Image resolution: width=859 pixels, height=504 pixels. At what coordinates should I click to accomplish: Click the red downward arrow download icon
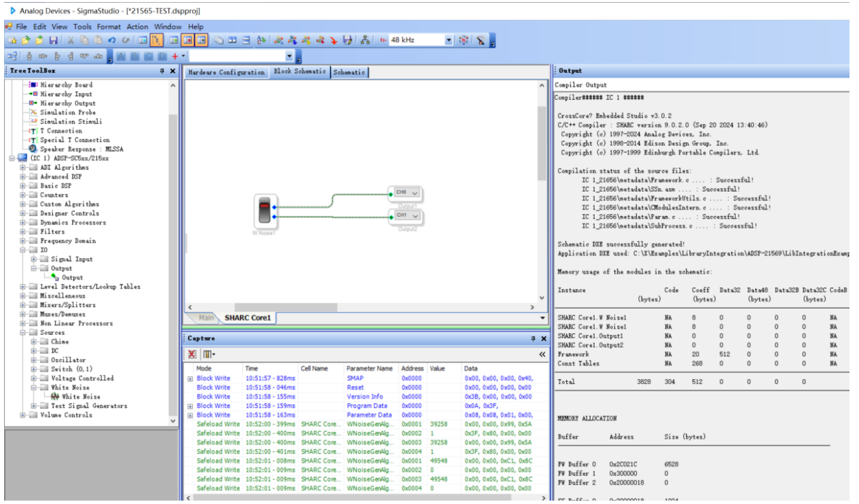tap(334, 40)
